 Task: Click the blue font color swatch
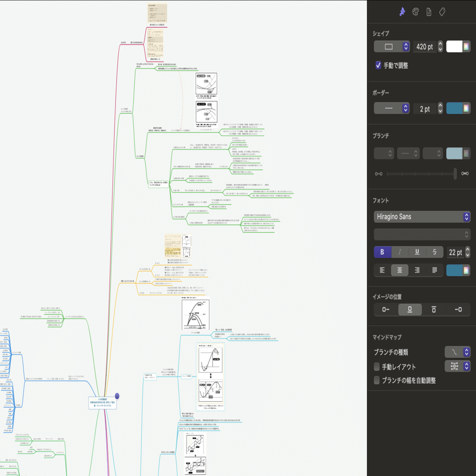pyautogui.click(x=454, y=270)
